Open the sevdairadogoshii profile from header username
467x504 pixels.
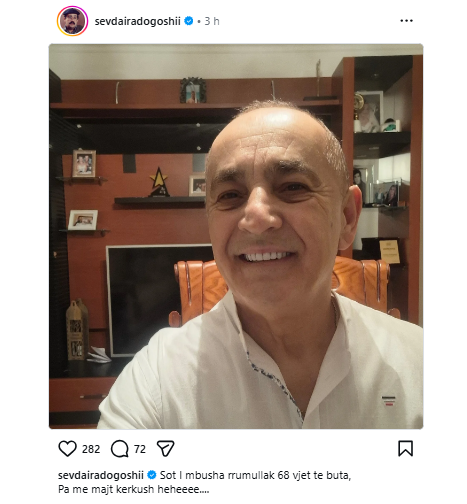coord(137,21)
